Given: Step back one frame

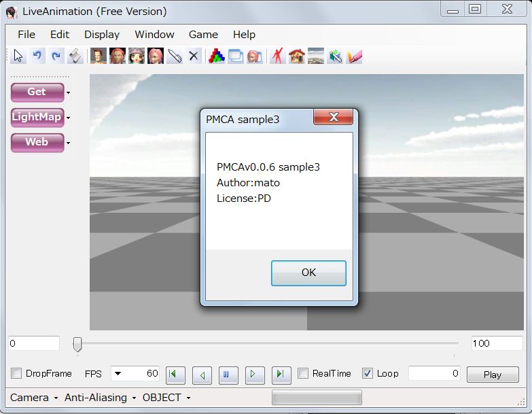Looking at the screenshot, I should (202, 375).
